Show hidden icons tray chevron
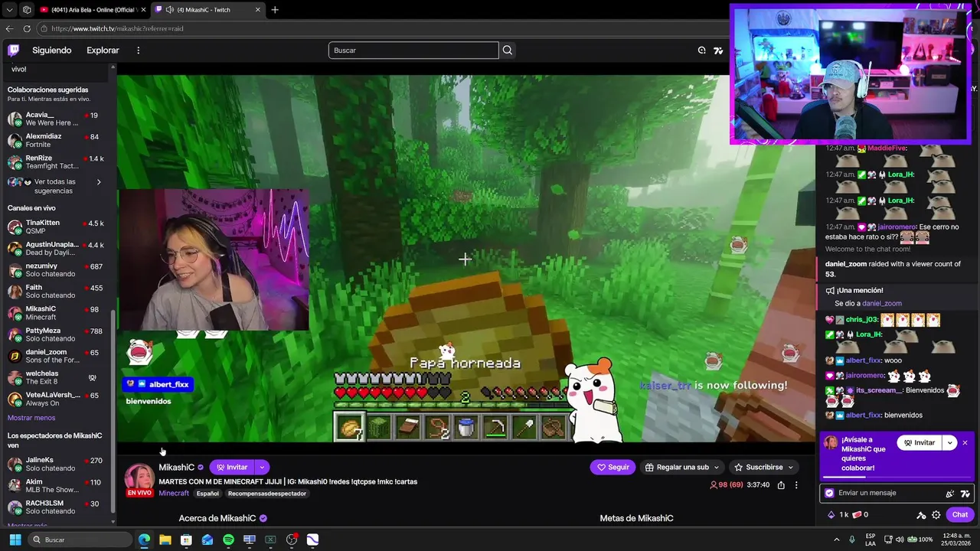Image resolution: width=980 pixels, height=551 pixels. pyautogui.click(x=837, y=540)
